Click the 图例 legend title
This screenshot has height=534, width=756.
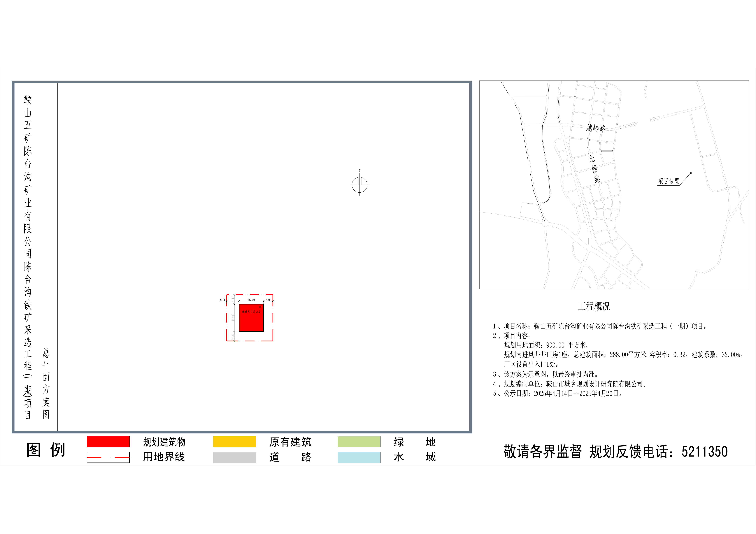point(46,450)
